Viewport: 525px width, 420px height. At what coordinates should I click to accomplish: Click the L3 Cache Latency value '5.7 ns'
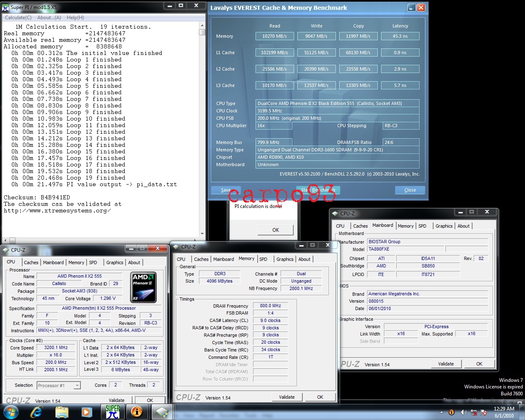tap(400, 85)
